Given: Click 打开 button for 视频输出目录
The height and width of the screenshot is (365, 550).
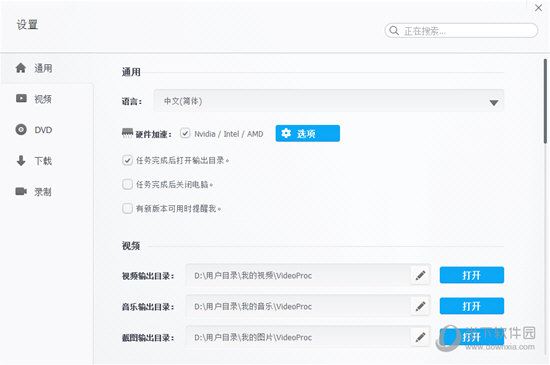Looking at the screenshot, I should pyautogui.click(x=472, y=275).
